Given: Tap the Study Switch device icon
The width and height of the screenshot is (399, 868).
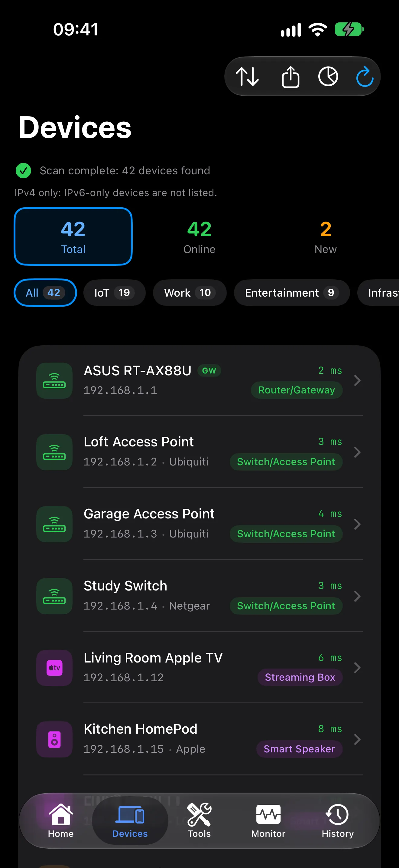Looking at the screenshot, I should [54, 597].
